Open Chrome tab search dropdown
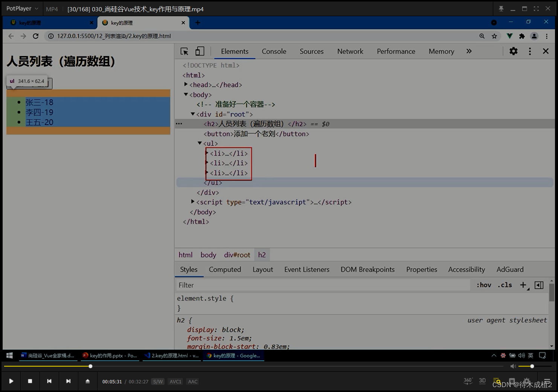Screen dimensions: 558x392 point(494,23)
